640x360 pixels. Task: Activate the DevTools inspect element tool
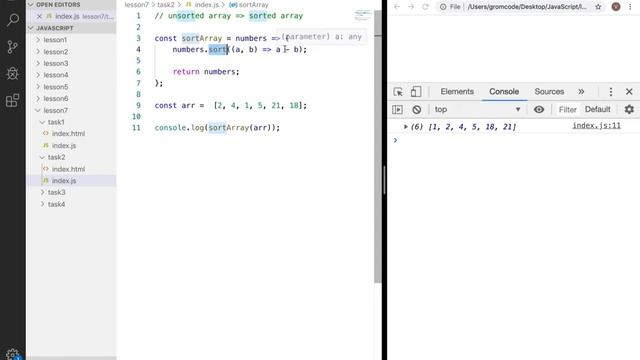pyautogui.click(x=398, y=91)
